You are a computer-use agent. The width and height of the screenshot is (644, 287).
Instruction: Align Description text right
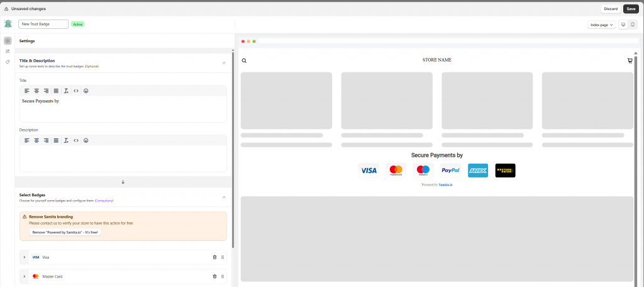point(46,140)
